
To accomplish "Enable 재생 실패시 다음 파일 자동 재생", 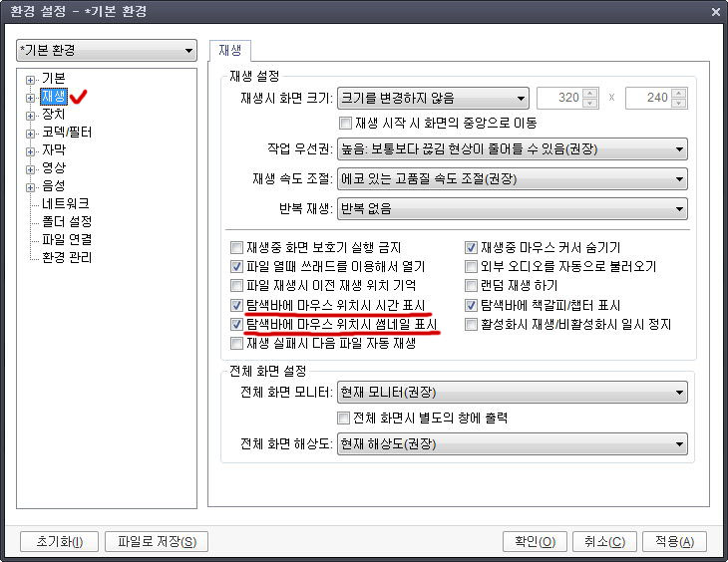I will pyautogui.click(x=236, y=343).
